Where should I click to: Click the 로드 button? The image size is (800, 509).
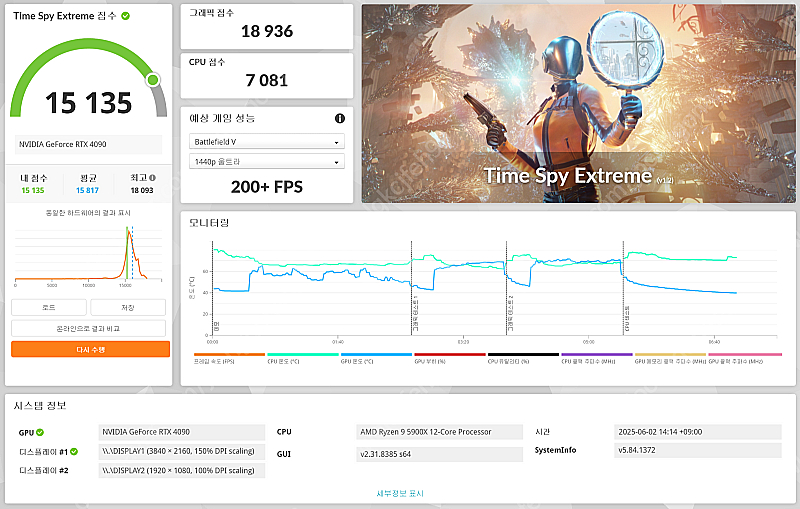49,308
